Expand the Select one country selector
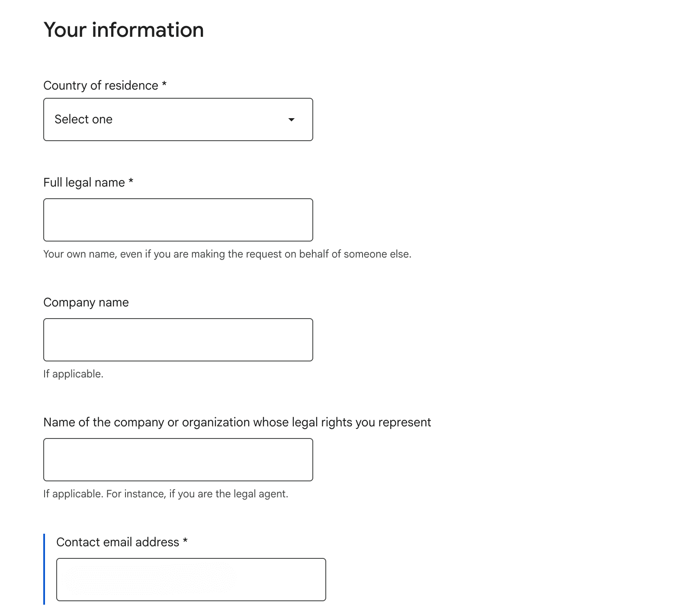700x606 pixels. pos(177,119)
